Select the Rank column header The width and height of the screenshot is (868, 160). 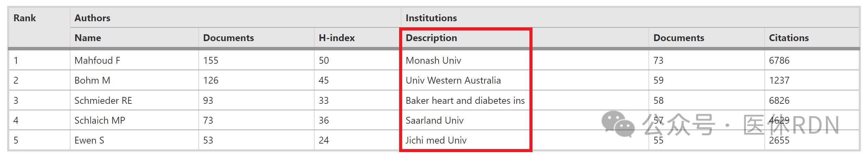(25, 18)
